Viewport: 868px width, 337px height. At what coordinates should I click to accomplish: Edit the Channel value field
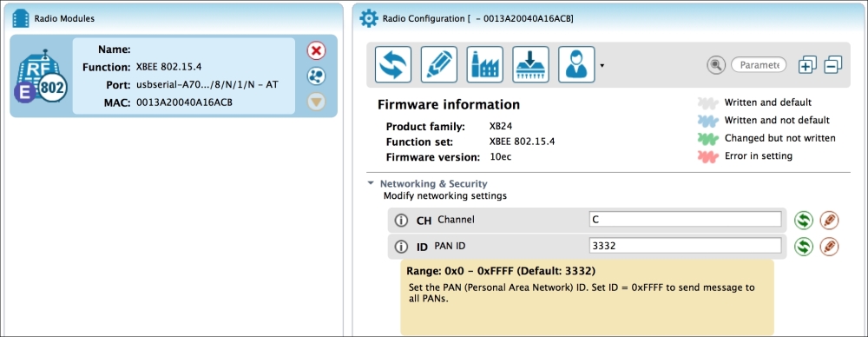[x=686, y=220]
